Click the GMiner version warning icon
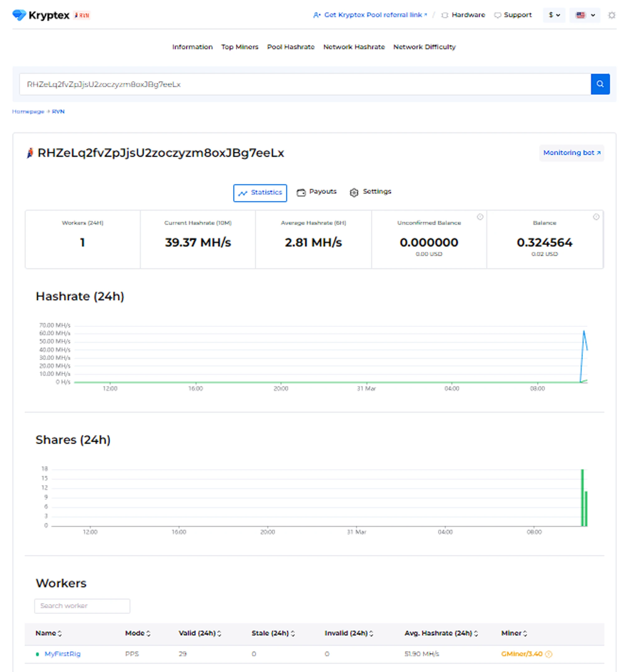The width and height of the screenshot is (624, 672). 549,654
